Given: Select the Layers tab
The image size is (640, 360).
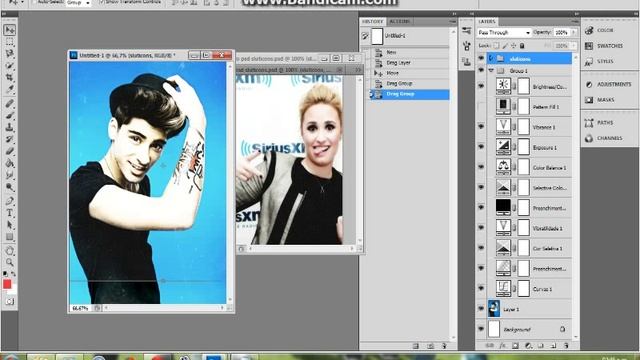Looking at the screenshot, I should click(487, 21).
